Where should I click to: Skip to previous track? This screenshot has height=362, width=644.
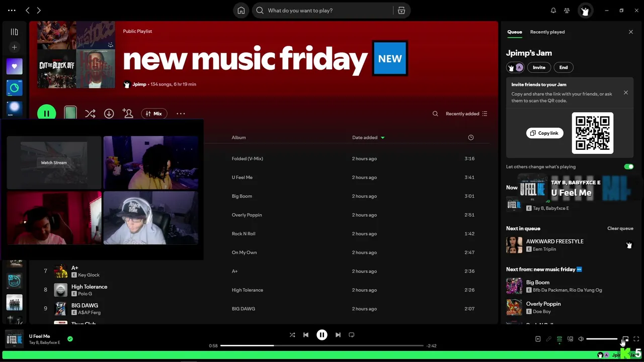tap(305, 335)
